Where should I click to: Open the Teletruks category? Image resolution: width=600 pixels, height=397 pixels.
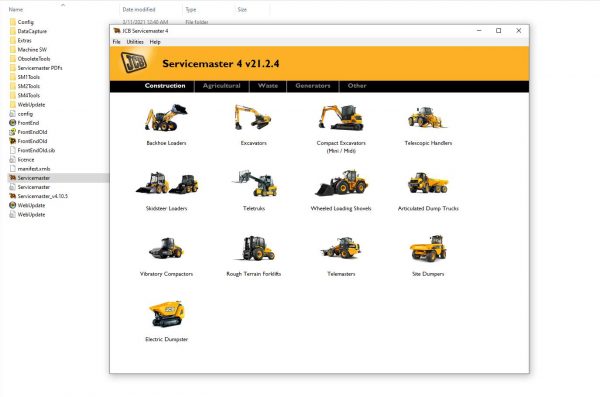pyautogui.click(x=254, y=190)
